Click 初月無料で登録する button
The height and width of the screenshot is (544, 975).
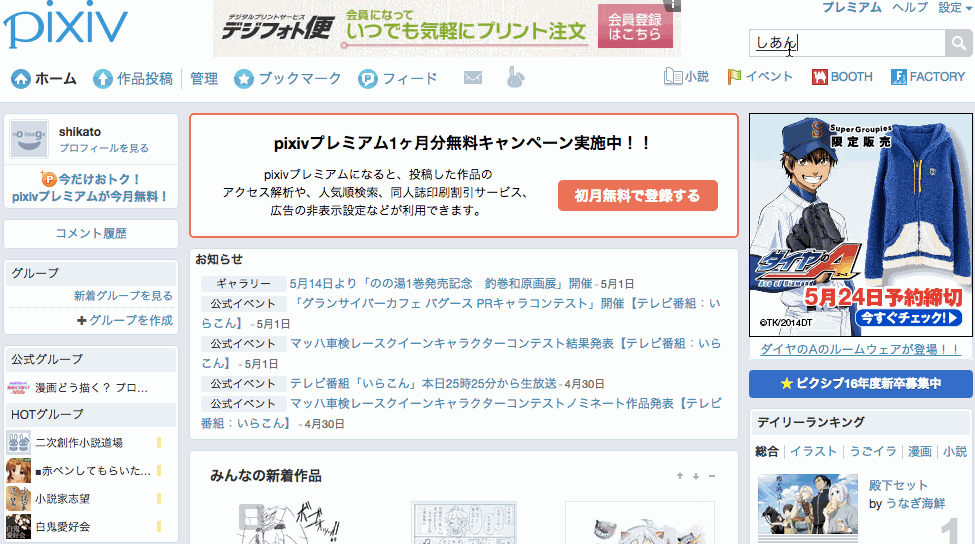tap(637, 196)
